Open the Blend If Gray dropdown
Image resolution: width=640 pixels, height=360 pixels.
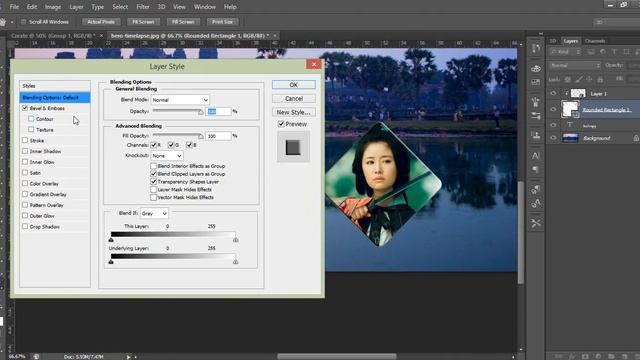click(154, 213)
